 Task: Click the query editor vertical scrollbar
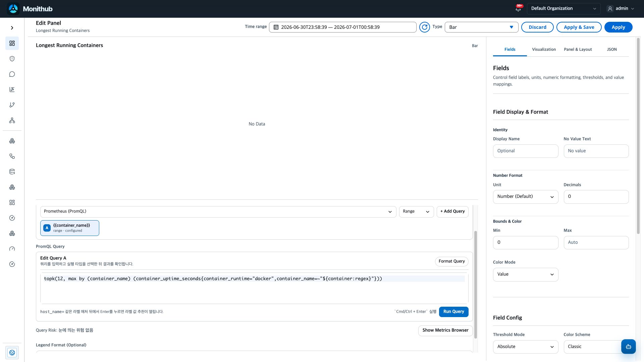(x=475, y=284)
